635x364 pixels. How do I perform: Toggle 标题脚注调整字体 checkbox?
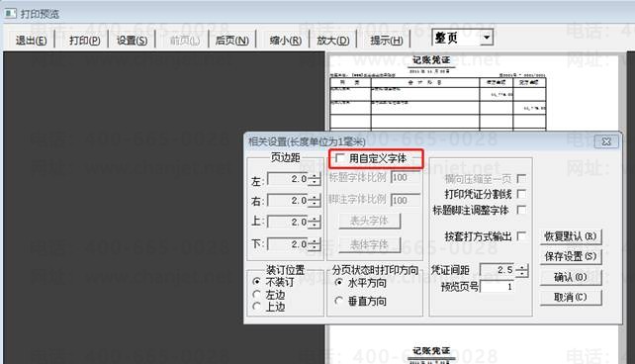522,210
